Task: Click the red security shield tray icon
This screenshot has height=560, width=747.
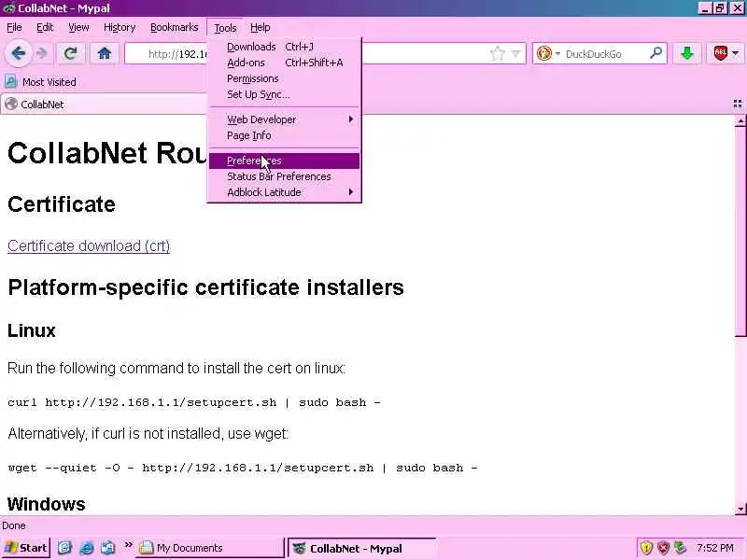Action: [x=663, y=548]
